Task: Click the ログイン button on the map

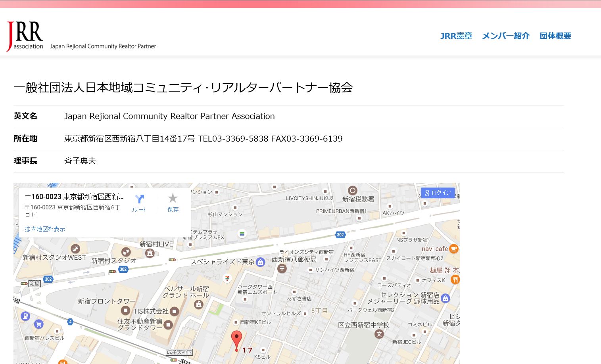Action: pyautogui.click(x=438, y=193)
